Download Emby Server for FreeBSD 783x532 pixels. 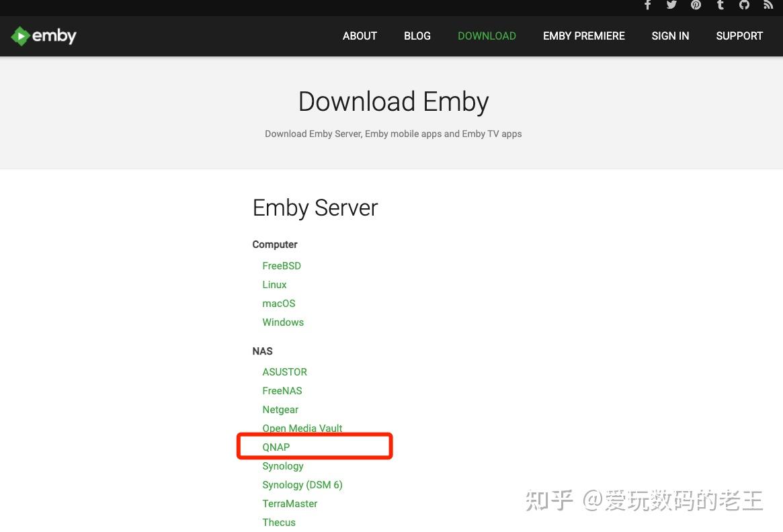tap(282, 265)
